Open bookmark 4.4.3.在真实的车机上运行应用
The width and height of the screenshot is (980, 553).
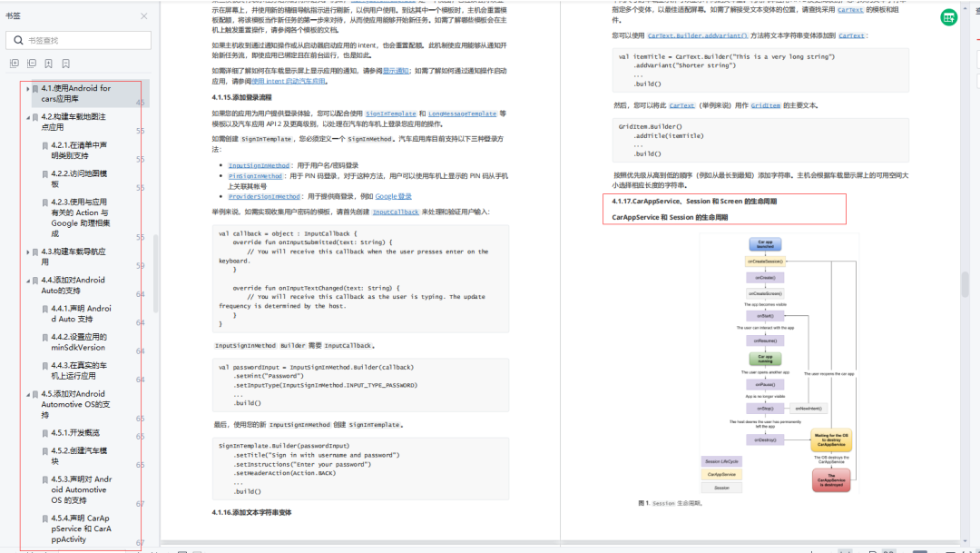79,370
